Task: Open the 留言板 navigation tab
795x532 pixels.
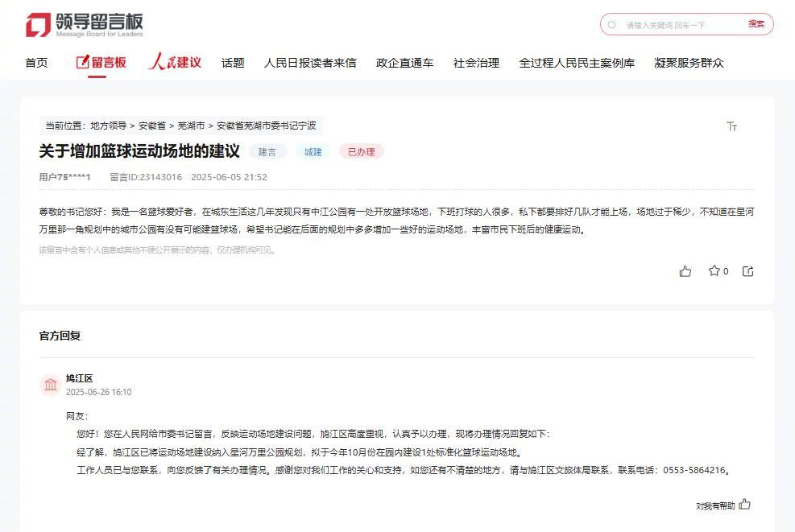Action: (101, 62)
